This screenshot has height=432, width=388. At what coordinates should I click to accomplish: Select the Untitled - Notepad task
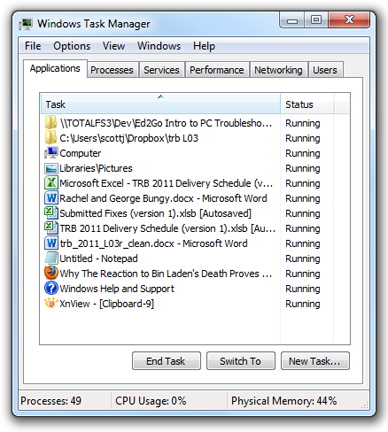(x=195, y=258)
